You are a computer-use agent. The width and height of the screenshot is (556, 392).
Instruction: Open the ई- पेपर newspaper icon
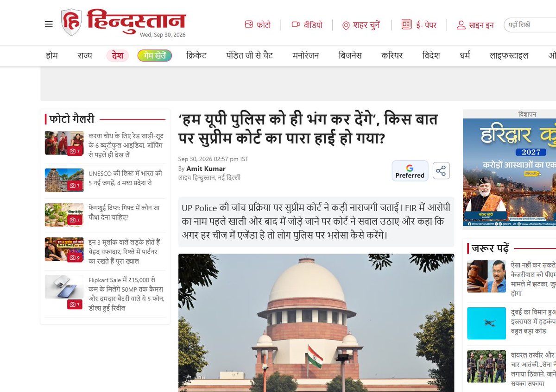(406, 25)
